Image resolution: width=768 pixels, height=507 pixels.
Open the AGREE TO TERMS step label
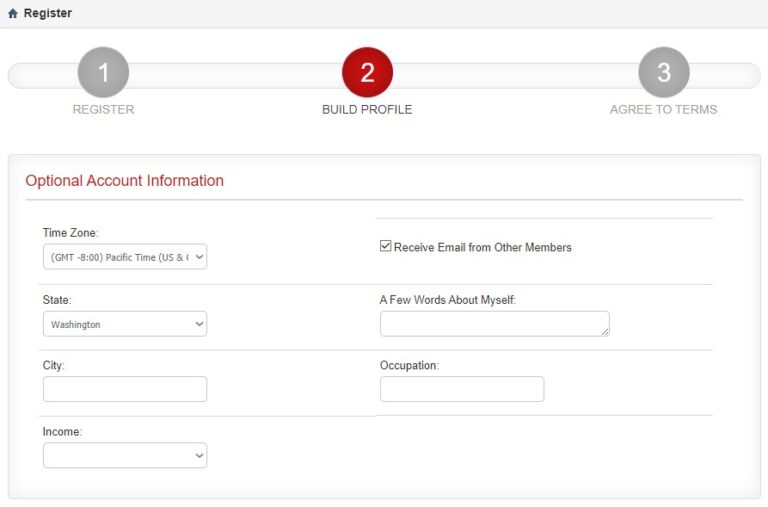[x=663, y=110]
